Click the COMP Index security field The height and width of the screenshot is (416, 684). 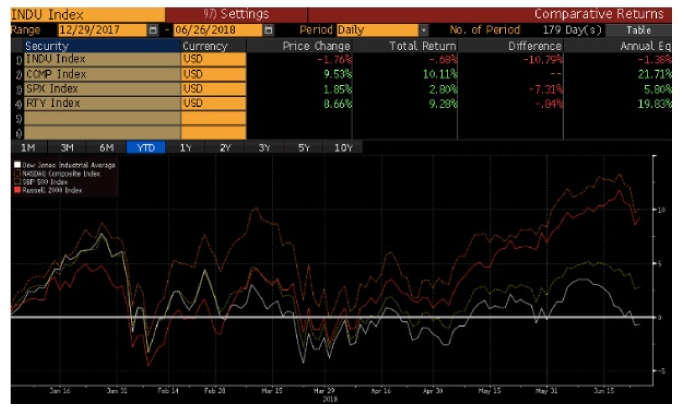pos(102,74)
